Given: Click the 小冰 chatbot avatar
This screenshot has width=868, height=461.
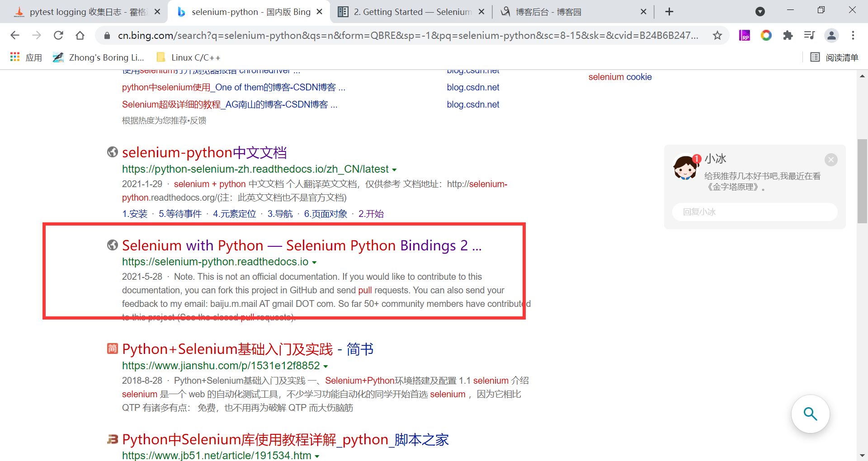Looking at the screenshot, I should pyautogui.click(x=685, y=167).
